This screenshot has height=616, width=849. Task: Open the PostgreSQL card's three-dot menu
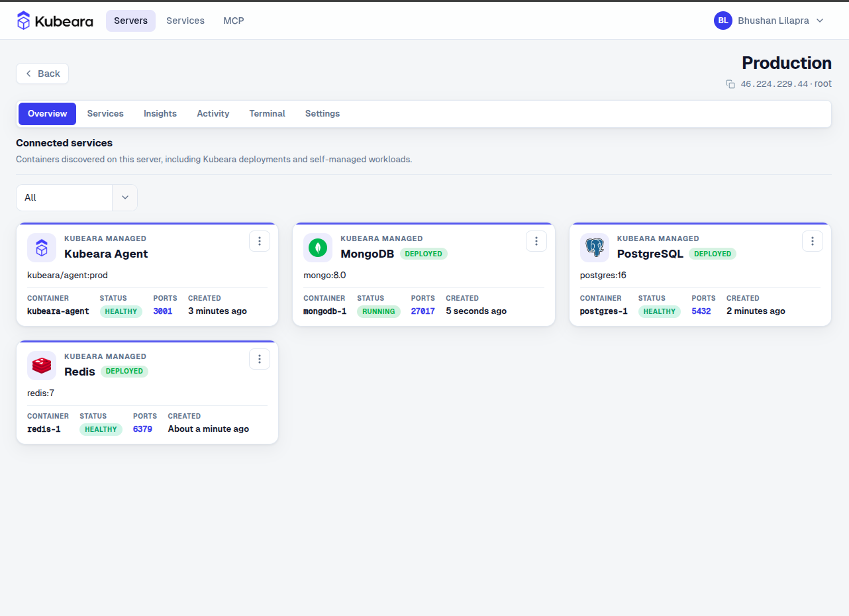click(813, 241)
